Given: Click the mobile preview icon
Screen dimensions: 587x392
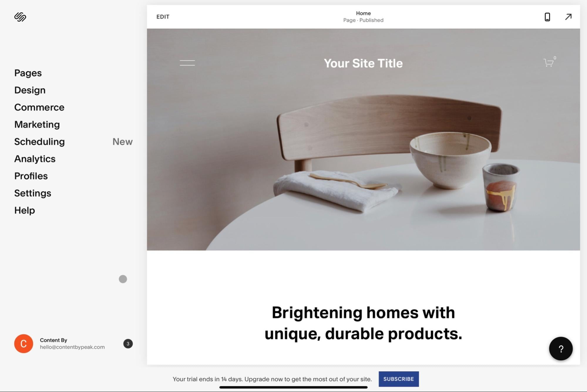Looking at the screenshot, I should [x=547, y=16].
